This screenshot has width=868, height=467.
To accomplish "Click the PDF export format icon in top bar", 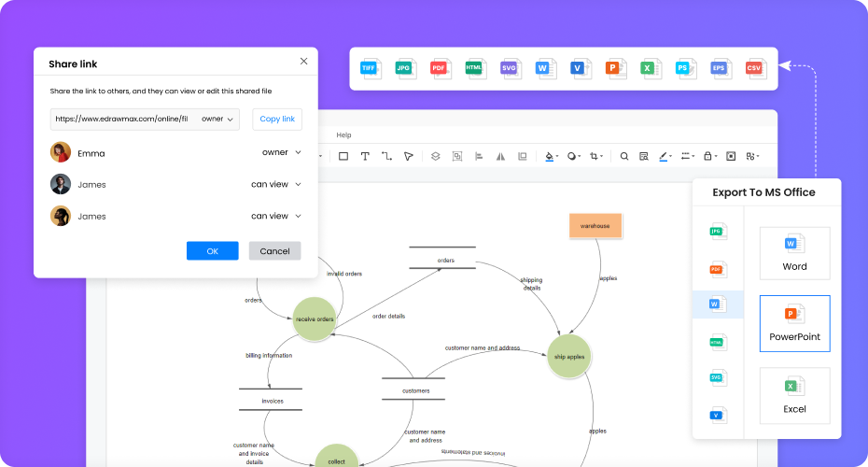I will tap(440, 68).
